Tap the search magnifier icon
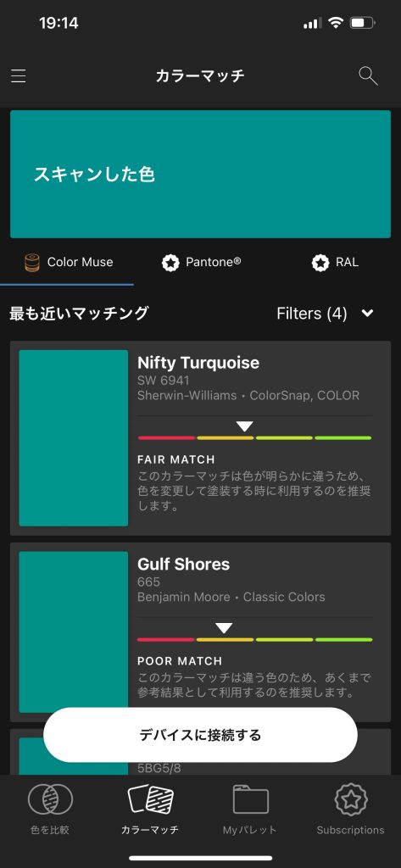The height and width of the screenshot is (868, 401). point(368,75)
